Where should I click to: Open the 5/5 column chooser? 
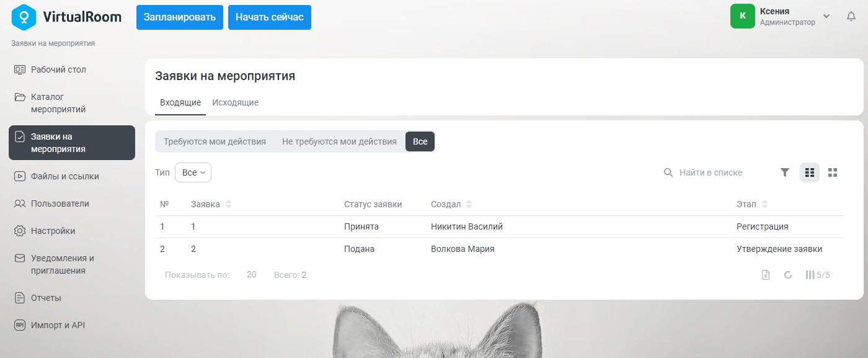(x=818, y=275)
